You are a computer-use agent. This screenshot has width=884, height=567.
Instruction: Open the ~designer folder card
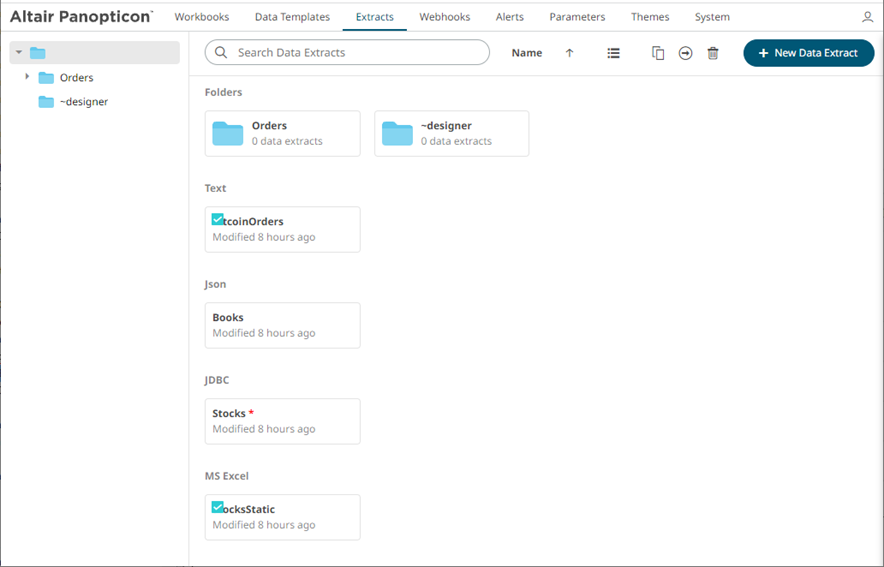[452, 134]
